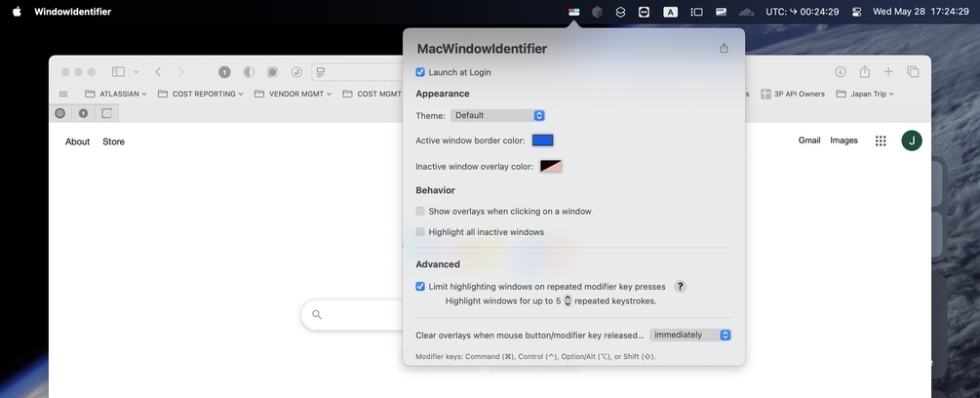
Task: Click the round dot extension icon in Safari toolbar
Action: (272, 72)
